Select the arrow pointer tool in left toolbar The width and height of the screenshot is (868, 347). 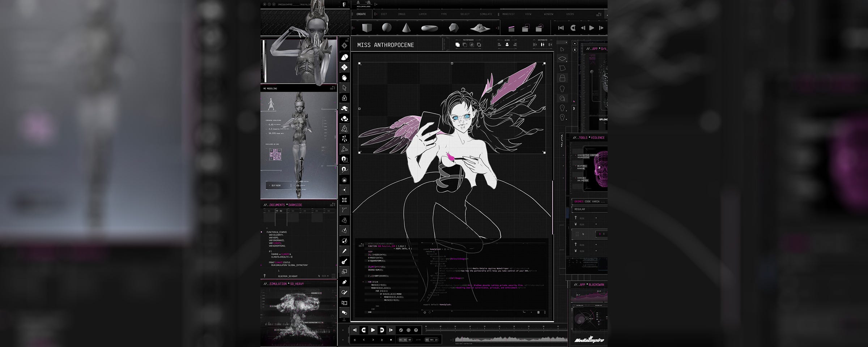[344, 87]
